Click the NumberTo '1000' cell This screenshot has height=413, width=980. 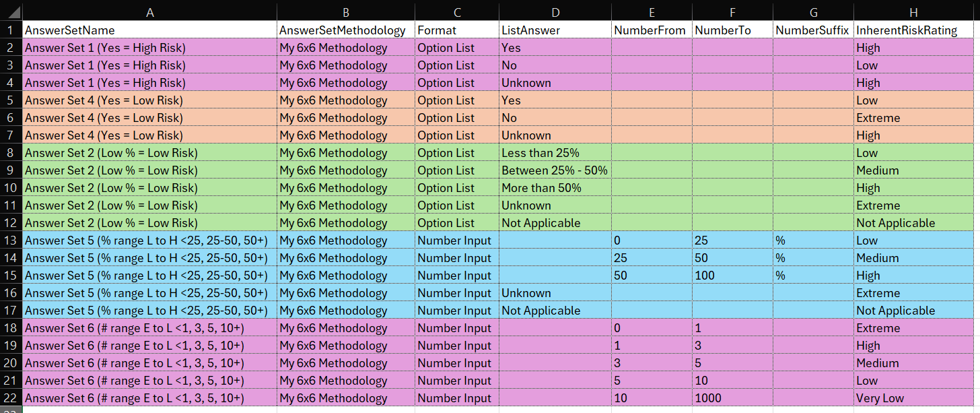[732, 398]
